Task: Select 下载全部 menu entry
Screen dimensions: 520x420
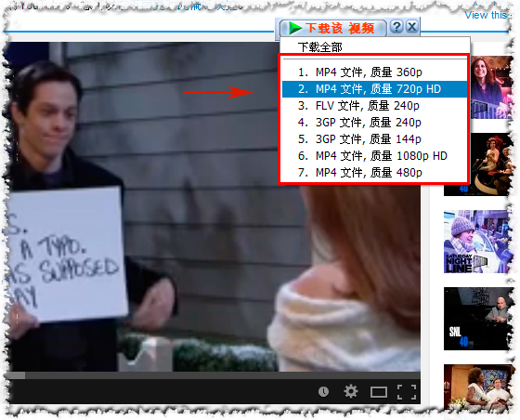Action: click(319, 47)
